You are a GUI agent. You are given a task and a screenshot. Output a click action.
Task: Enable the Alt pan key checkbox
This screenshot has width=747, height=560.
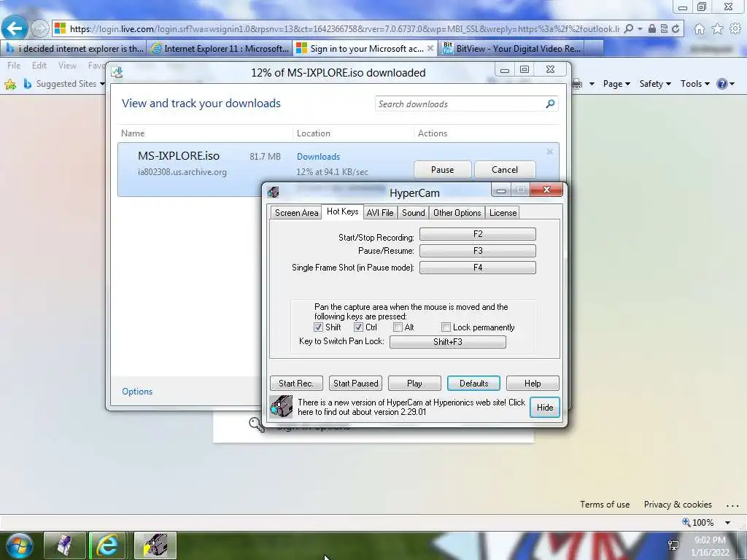[398, 327]
